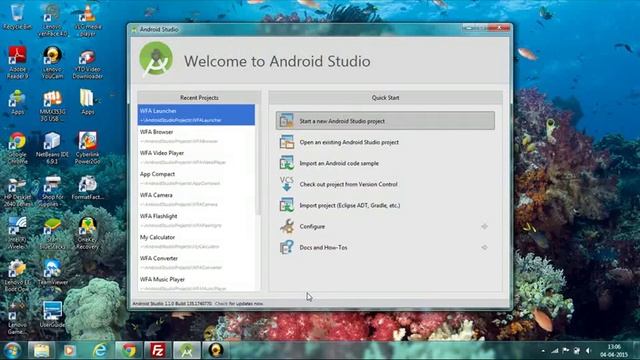The width and height of the screenshot is (640, 360).
Task: Select WFA Video Player recent project
Action: pos(196,157)
